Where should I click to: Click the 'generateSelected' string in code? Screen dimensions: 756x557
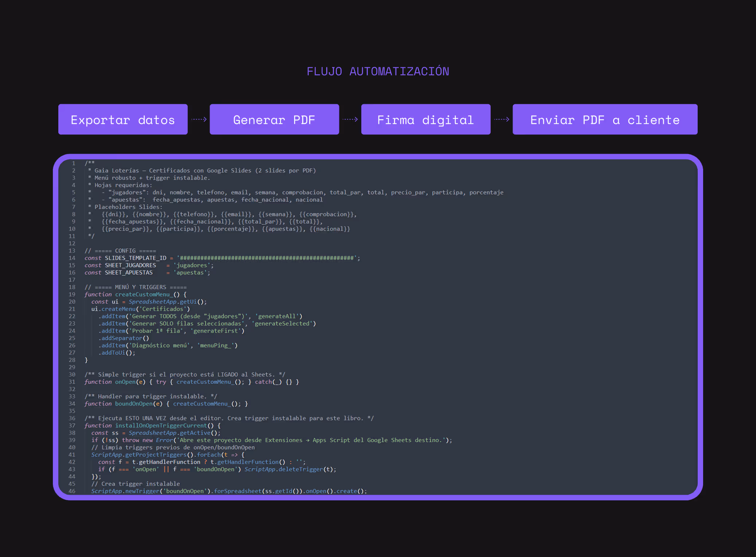click(282, 323)
